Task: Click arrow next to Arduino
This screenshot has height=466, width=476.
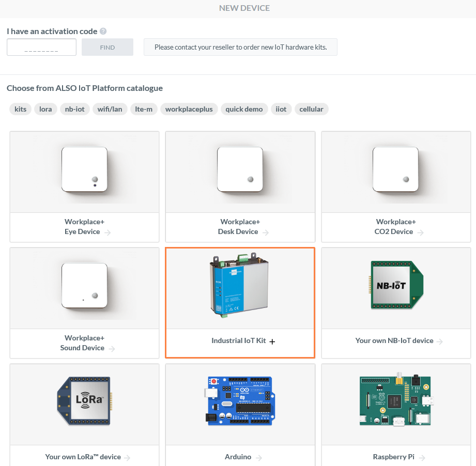Action: point(258,458)
